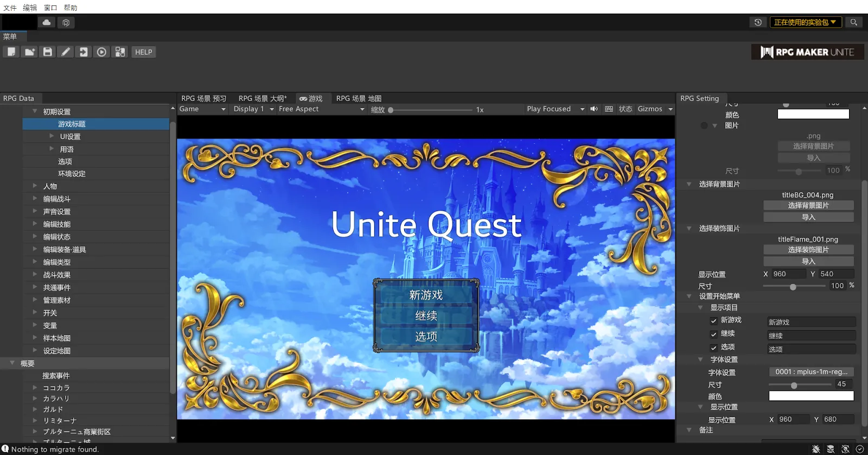868x455 pixels.
Task: Toggle the 继续 menu item checkbox
Action: [714, 334]
